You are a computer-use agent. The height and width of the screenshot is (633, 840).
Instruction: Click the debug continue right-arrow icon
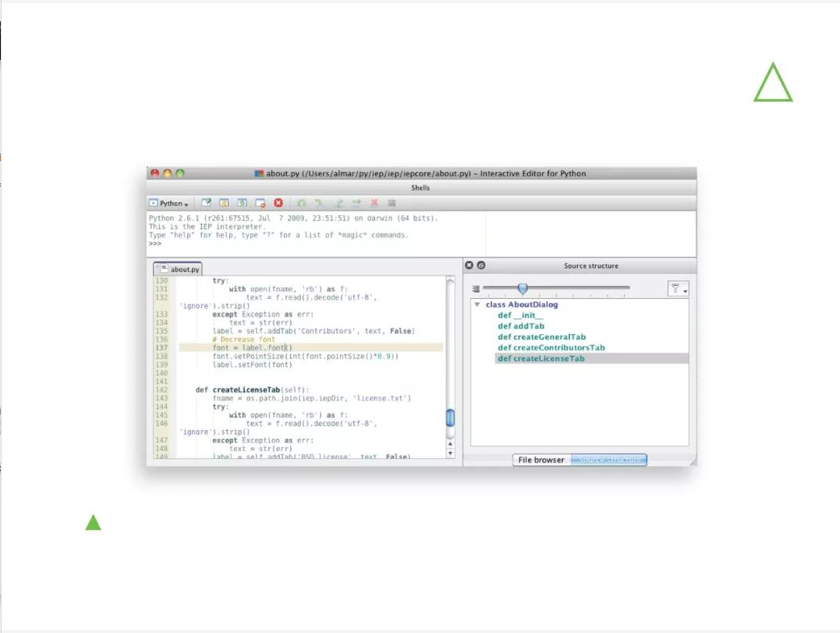[x=356, y=203]
